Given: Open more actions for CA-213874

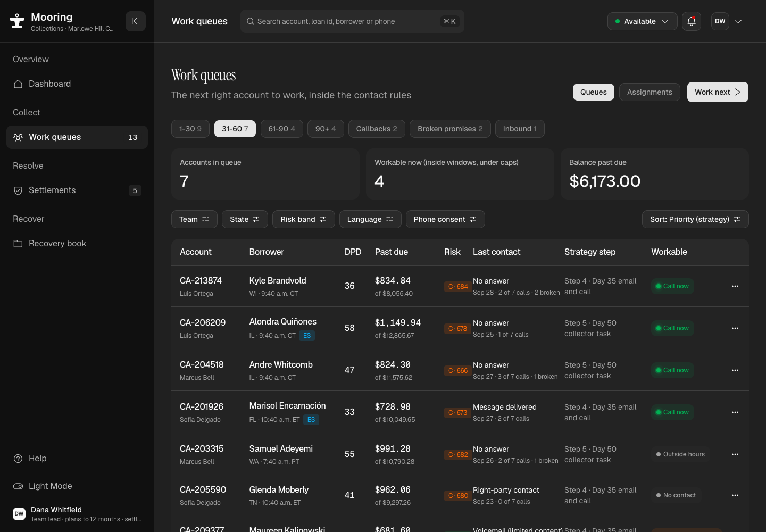Looking at the screenshot, I should [735, 286].
